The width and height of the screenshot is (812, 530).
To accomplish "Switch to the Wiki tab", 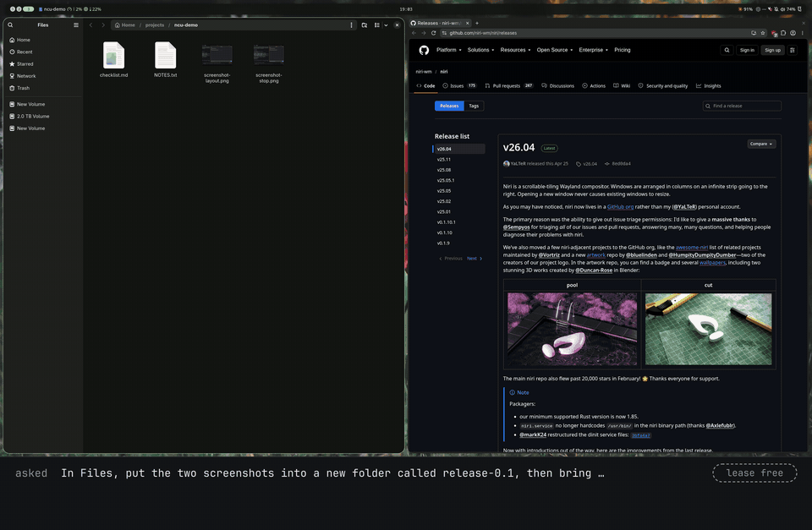I will point(622,86).
